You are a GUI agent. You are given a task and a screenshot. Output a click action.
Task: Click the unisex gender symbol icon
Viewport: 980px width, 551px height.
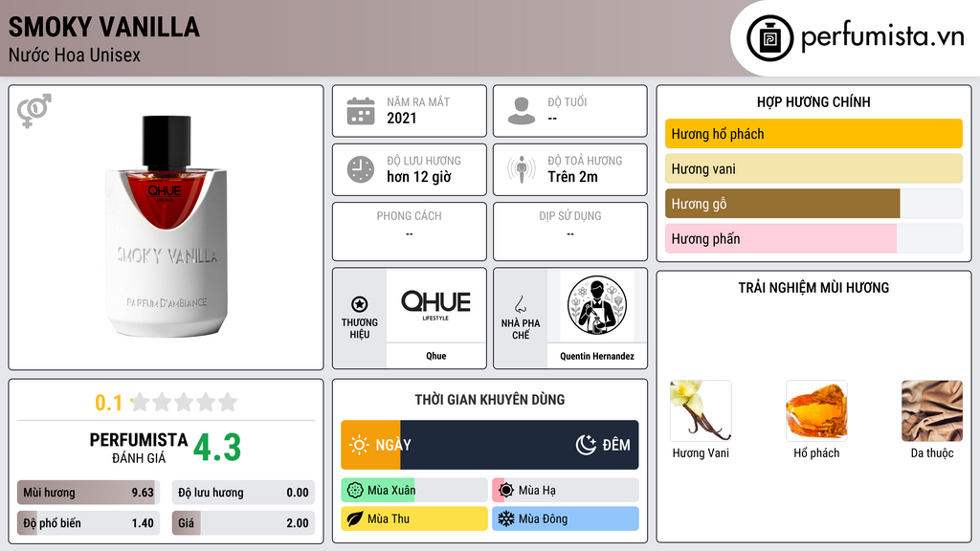(34, 111)
